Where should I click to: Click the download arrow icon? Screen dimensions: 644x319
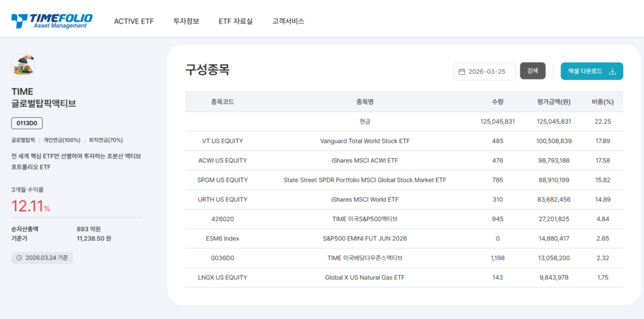[612, 72]
